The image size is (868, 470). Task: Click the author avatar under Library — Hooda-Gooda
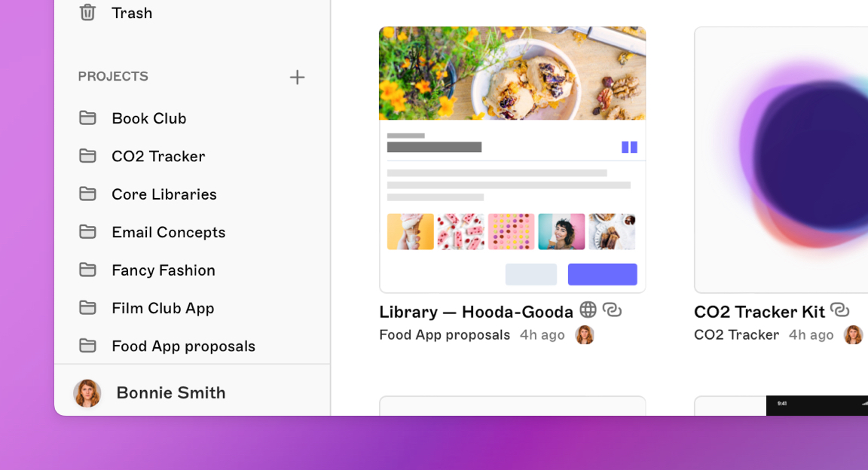(x=585, y=334)
